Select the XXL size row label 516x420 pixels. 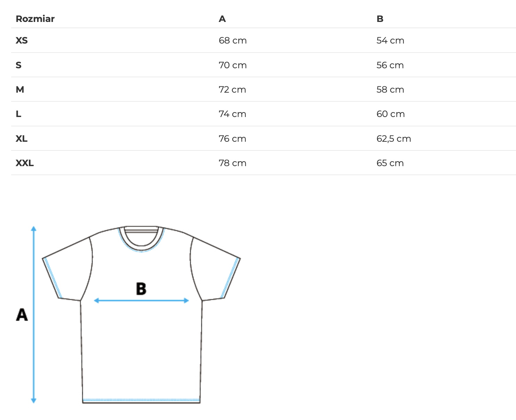pyautogui.click(x=25, y=163)
